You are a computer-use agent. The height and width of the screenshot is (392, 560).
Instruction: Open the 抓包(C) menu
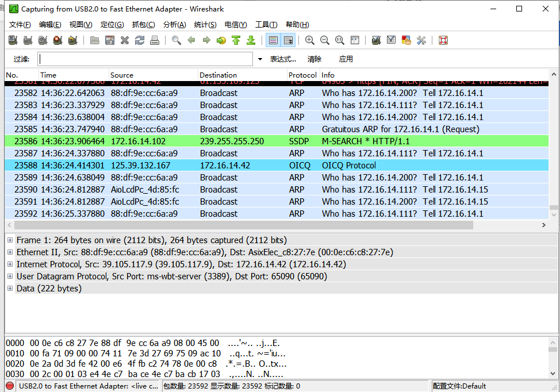[x=143, y=25]
